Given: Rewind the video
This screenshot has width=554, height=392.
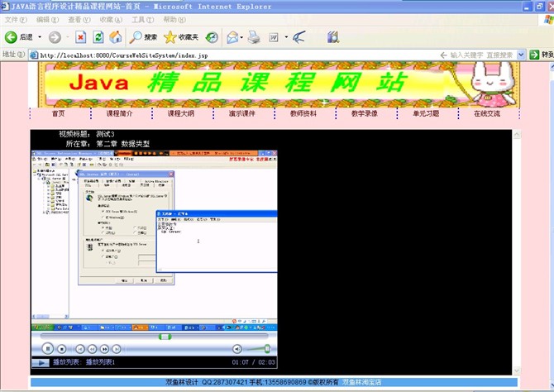Looking at the screenshot, I should 93,349.
